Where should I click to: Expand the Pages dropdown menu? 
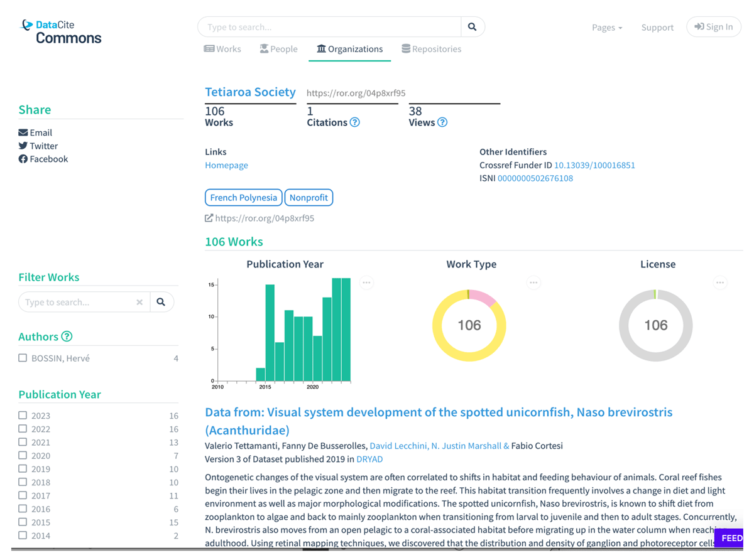click(x=606, y=28)
